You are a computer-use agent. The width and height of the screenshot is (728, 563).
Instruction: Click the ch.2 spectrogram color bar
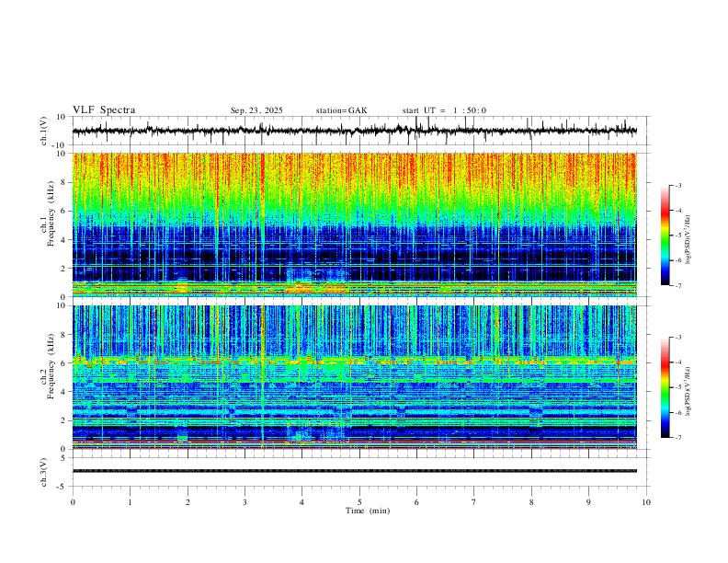point(665,387)
